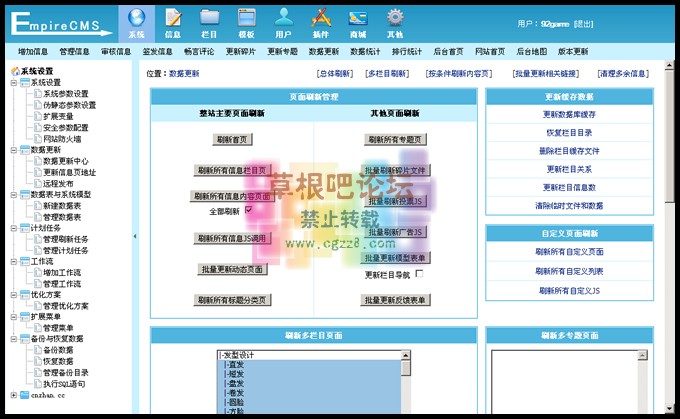
Task: Click the 批量更新动态页面 button
Action: point(232,269)
